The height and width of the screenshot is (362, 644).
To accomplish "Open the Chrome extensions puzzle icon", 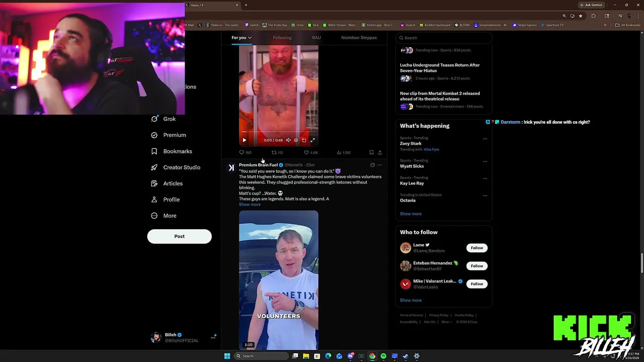I will click(593, 16).
